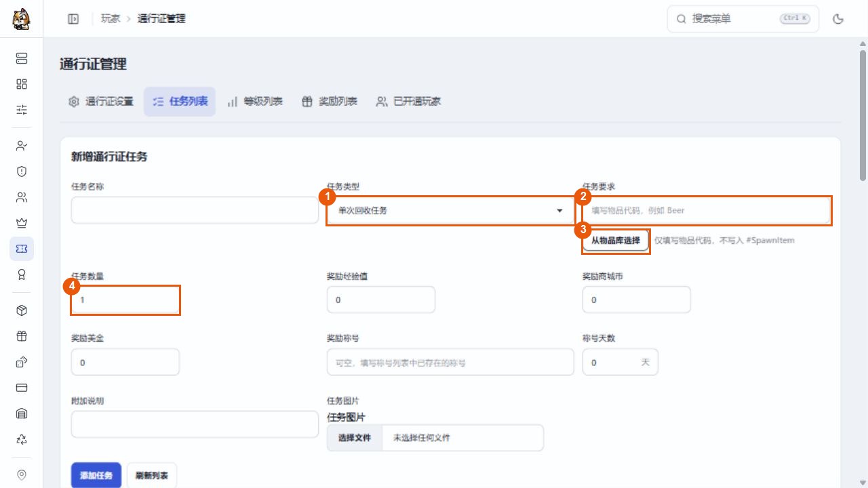
Task: Focus the 搜索菜单 search box
Action: point(743,19)
